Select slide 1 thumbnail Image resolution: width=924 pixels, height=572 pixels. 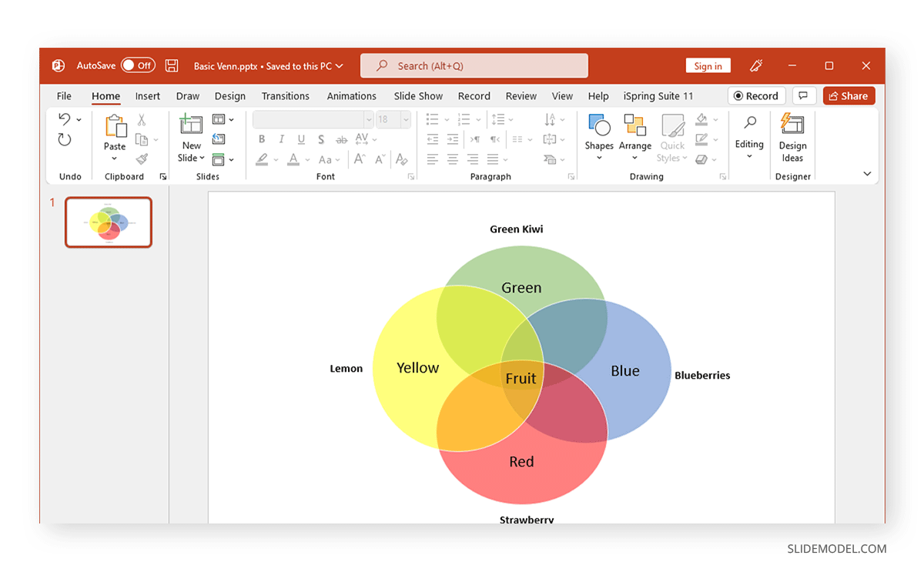point(109,222)
